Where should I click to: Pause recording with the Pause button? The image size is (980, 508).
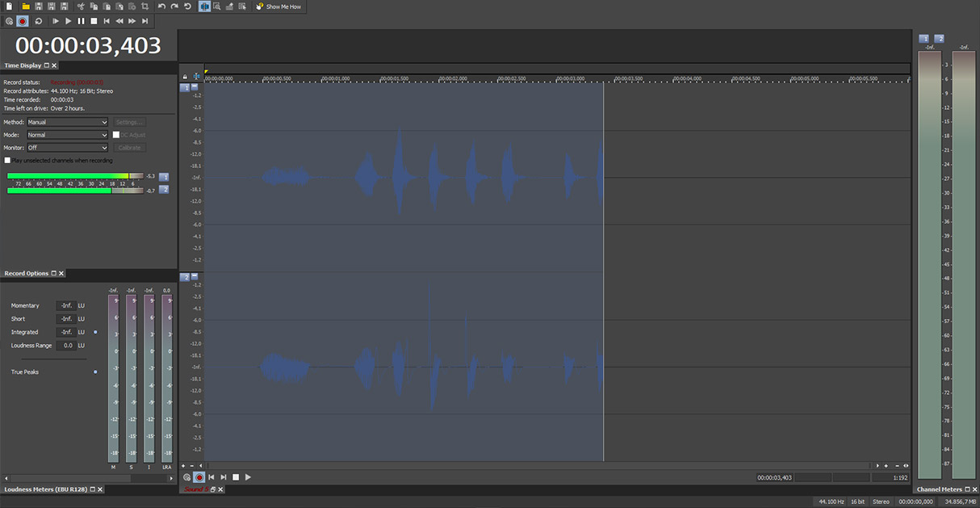pyautogui.click(x=81, y=21)
